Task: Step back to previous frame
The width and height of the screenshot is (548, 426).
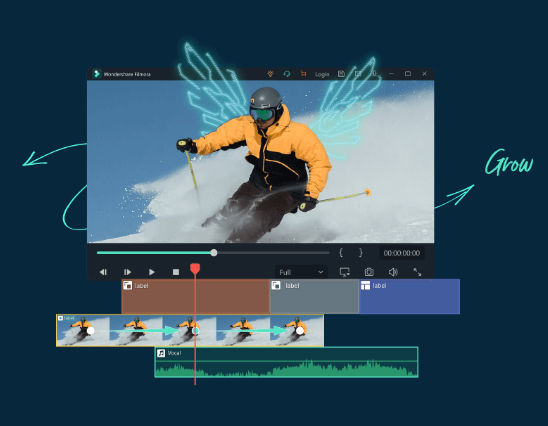Action: tap(103, 272)
